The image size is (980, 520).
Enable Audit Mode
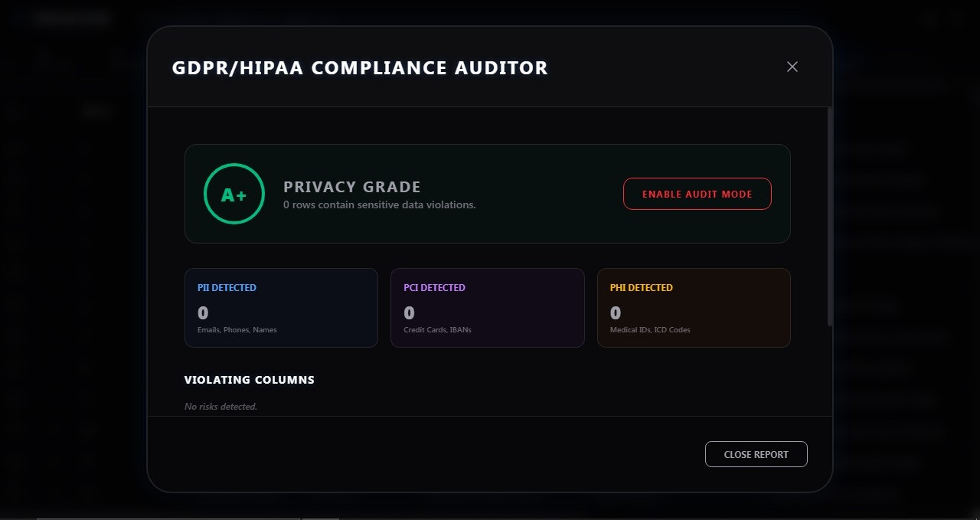(x=697, y=194)
